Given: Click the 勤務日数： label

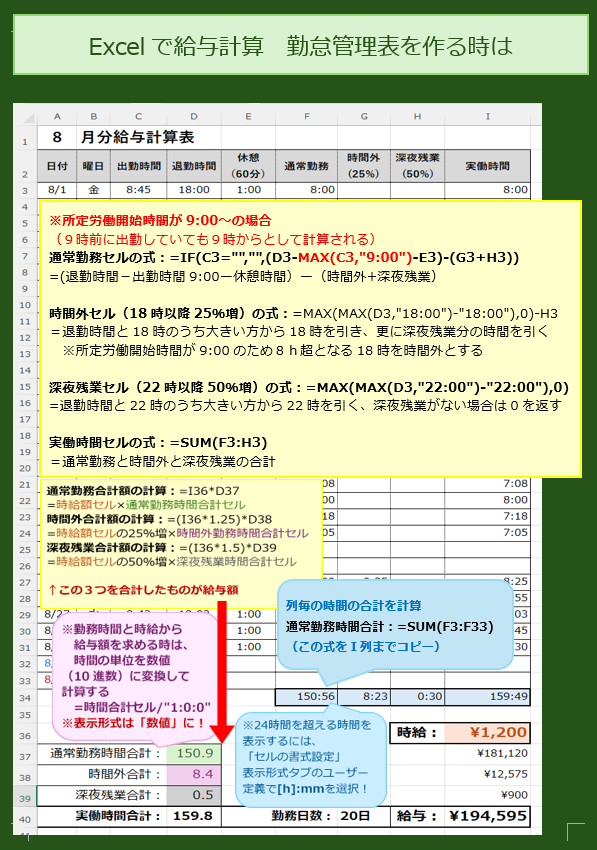Looking at the screenshot, I should pyautogui.click(x=301, y=816).
